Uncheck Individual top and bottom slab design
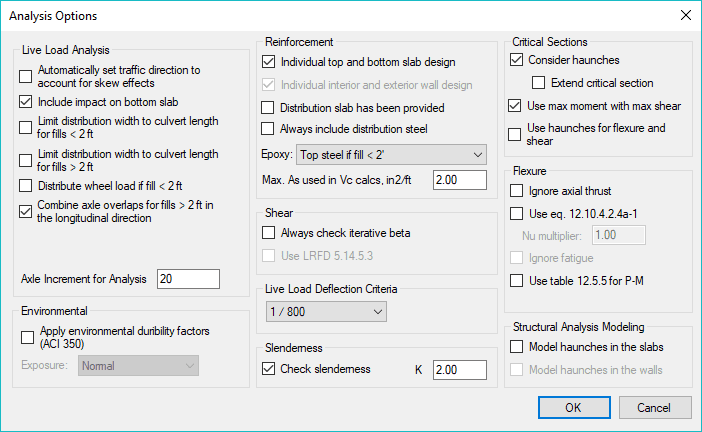 point(267,63)
